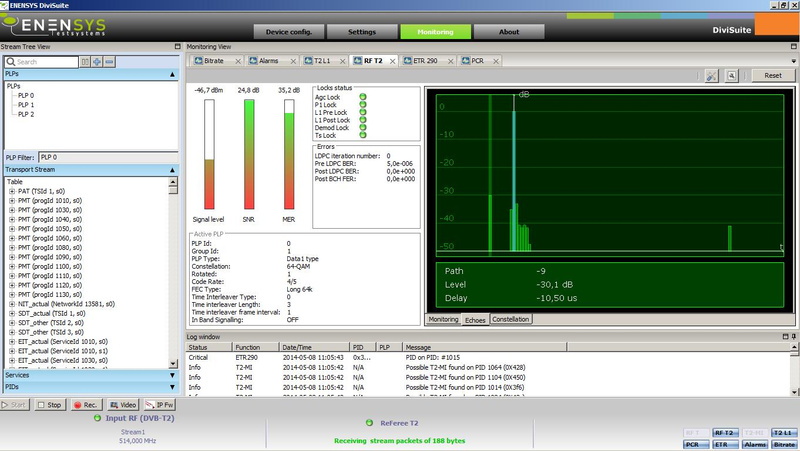Switch to the ETR 290 tab
The width and height of the screenshot is (800, 451).
point(423,61)
